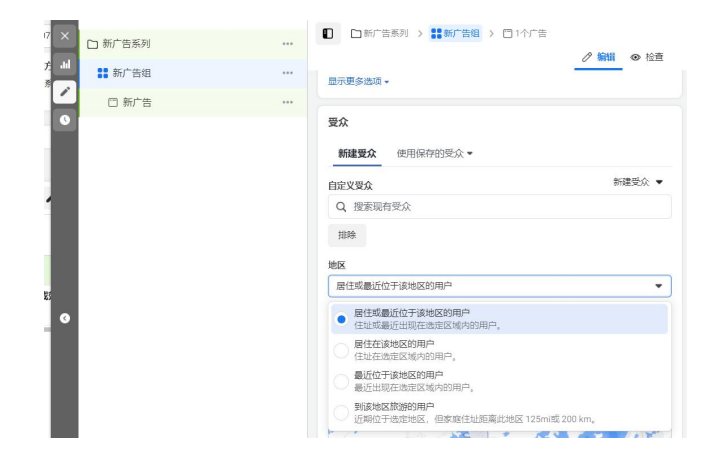Viewport: 727px width, 461px height.
Task: Open 使用保存的受众 dropdown
Action: 435,153
